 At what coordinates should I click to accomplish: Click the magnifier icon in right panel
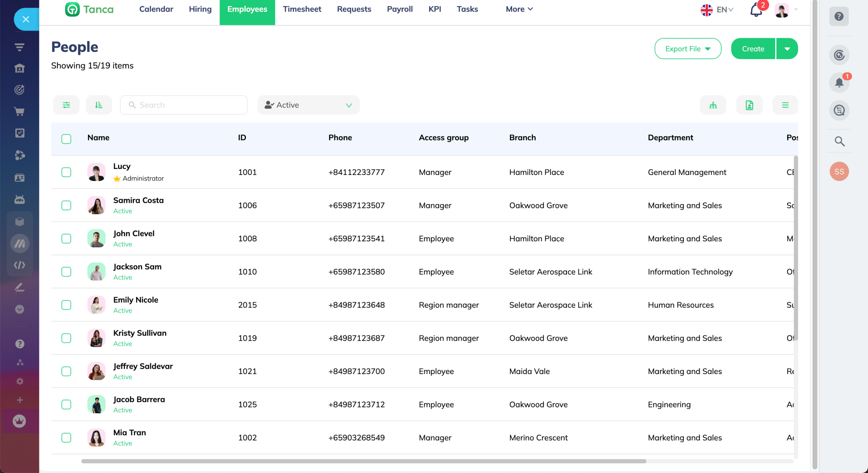(839, 141)
